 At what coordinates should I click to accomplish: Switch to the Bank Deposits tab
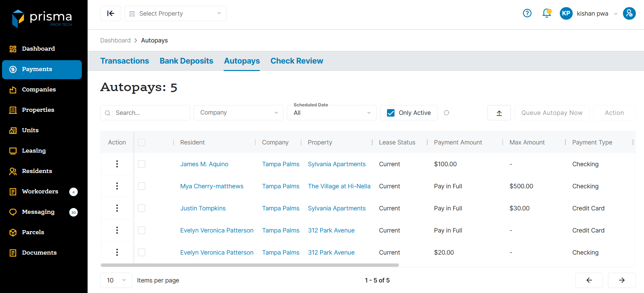point(186,61)
